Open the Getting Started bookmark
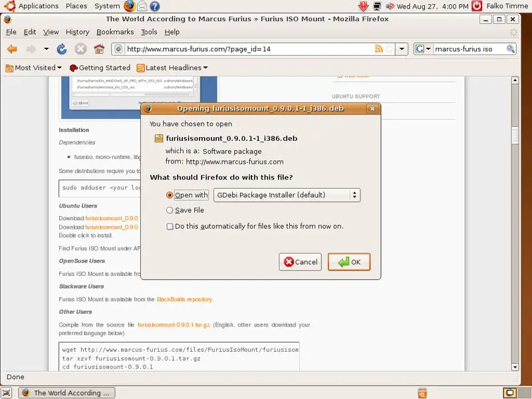 pyautogui.click(x=100, y=68)
